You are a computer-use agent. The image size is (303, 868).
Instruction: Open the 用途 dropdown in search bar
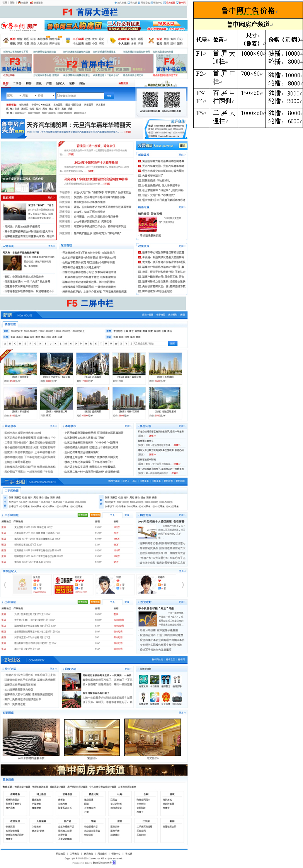coord(28,95)
